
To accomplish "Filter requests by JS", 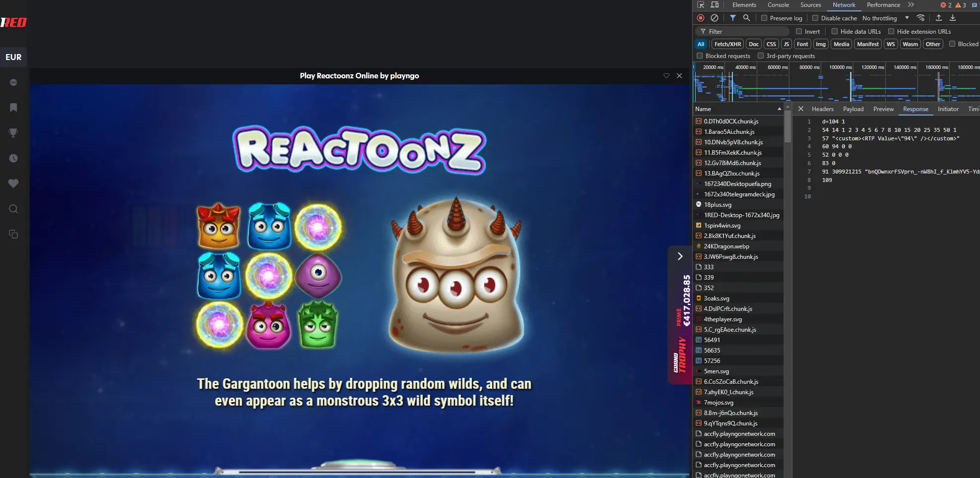I will (x=786, y=44).
